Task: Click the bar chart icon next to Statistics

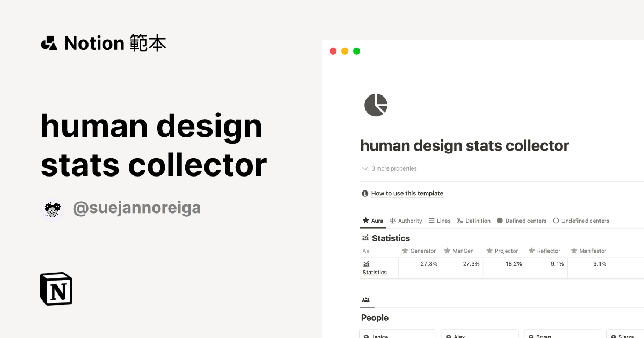Action: [367, 238]
